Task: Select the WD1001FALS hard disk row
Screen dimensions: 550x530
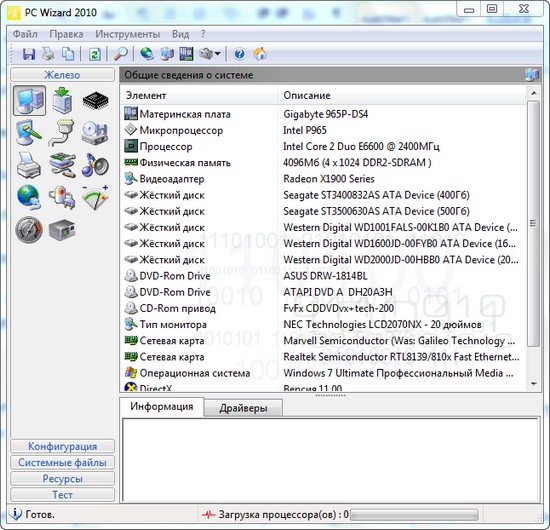Action: tap(323, 227)
